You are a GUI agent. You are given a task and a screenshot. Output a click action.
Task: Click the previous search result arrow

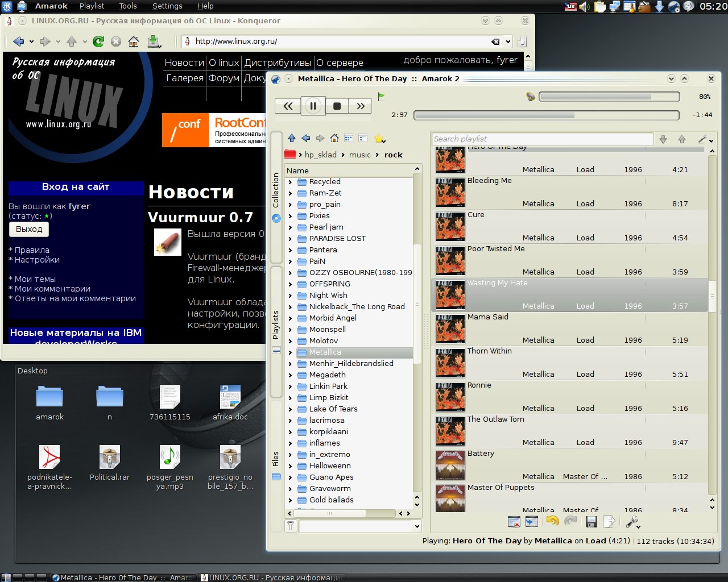(682, 139)
